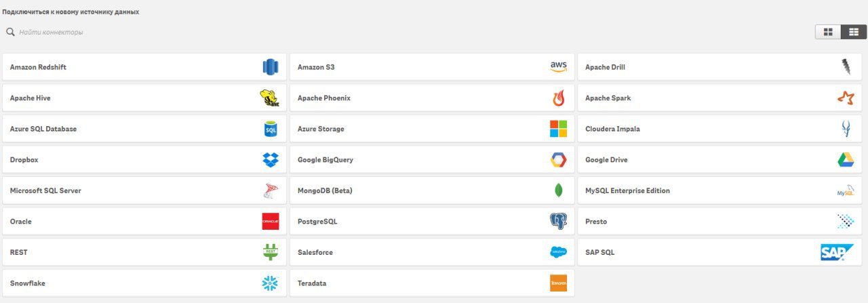Click the Amazon Redshift connector icon
Screen dimensions: 868x303
tap(271, 67)
